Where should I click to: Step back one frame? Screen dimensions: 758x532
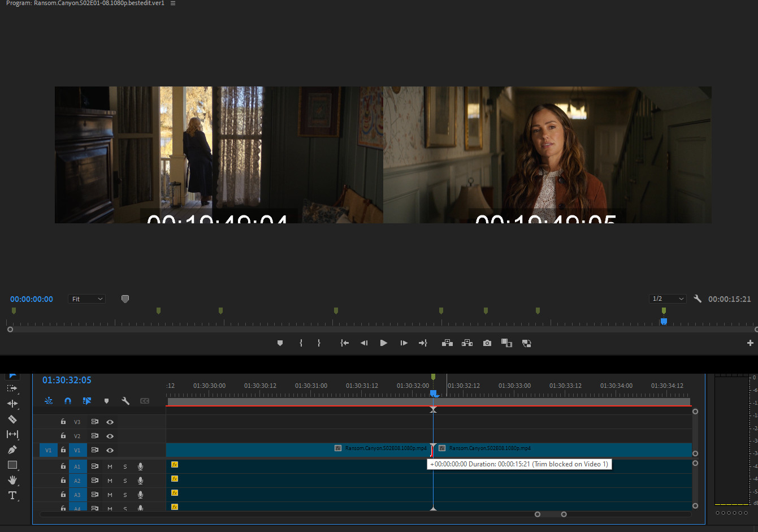364,343
